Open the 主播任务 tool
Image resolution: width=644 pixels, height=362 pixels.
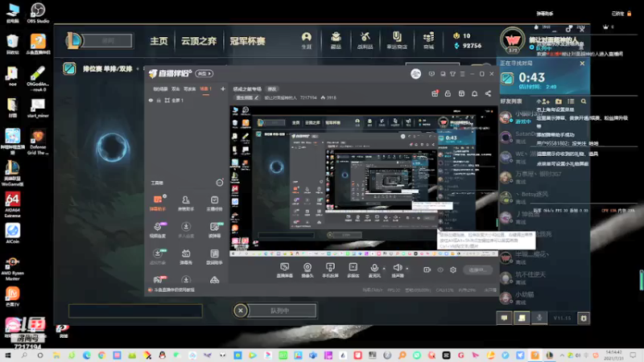[214, 203]
